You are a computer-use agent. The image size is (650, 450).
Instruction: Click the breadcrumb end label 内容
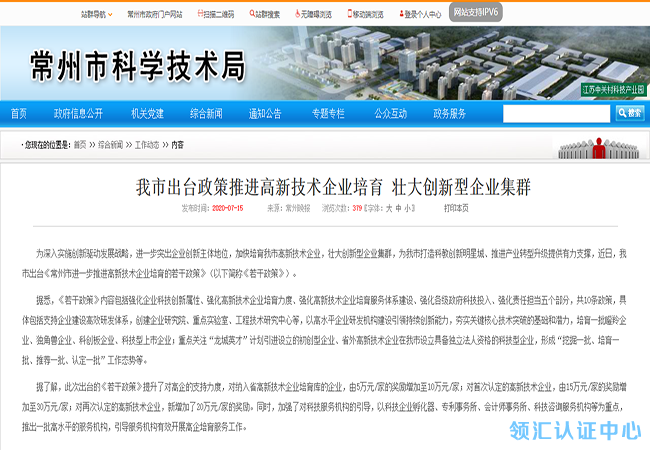pyautogui.click(x=177, y=145)
